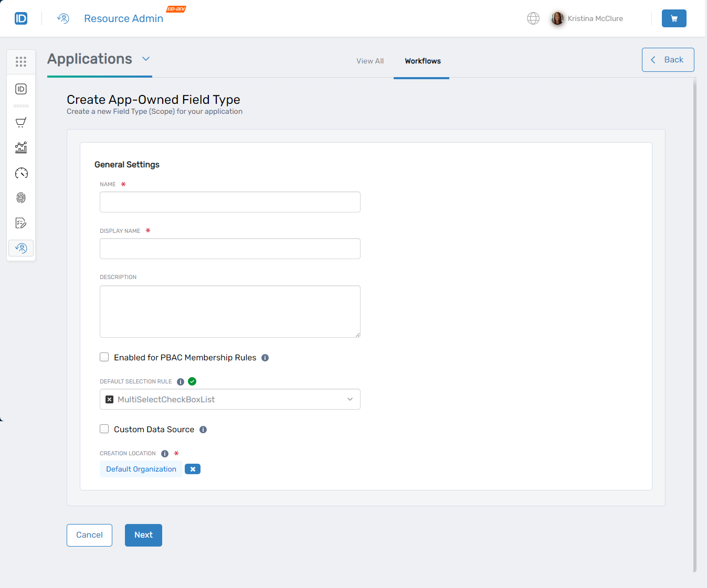Open the shopping cart section in sidebar
Screen dimensions: 707x588
[x=21, y=122]
